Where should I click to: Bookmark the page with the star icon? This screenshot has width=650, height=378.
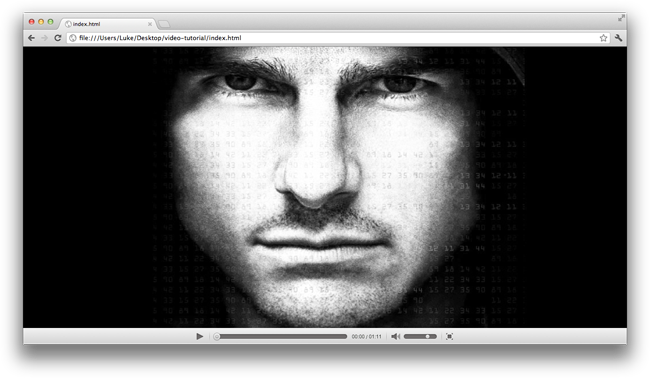click(603, 38)
